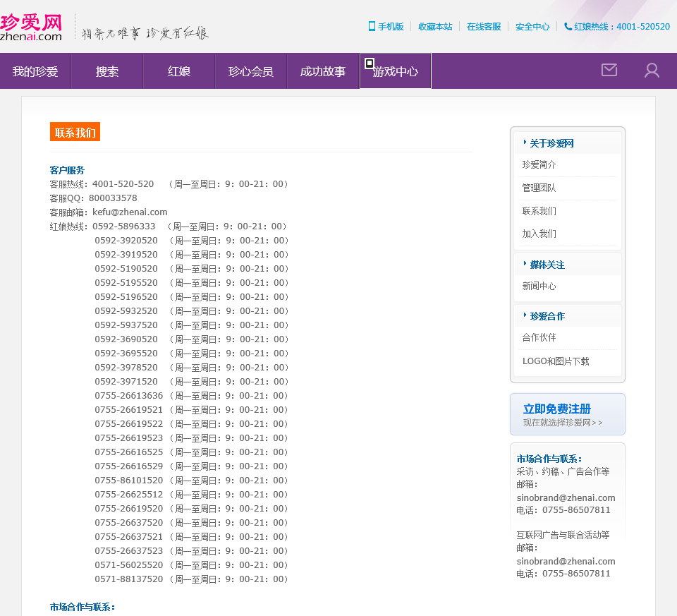Click 立即免费注册 banner button

[x=567, y=414]
